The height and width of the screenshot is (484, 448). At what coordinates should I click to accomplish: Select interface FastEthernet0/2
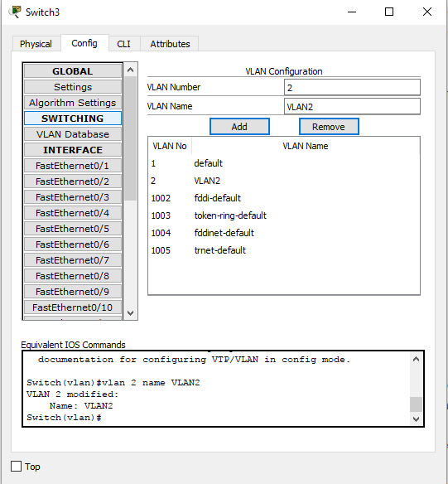pyautogui.click(x=73, y=181)
